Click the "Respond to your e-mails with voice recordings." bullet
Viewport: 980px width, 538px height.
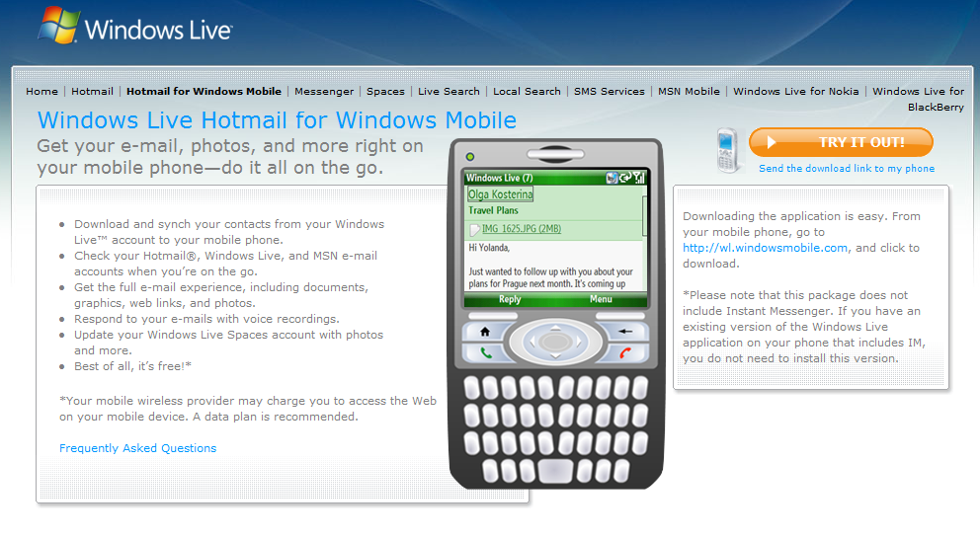coord(206,319)
